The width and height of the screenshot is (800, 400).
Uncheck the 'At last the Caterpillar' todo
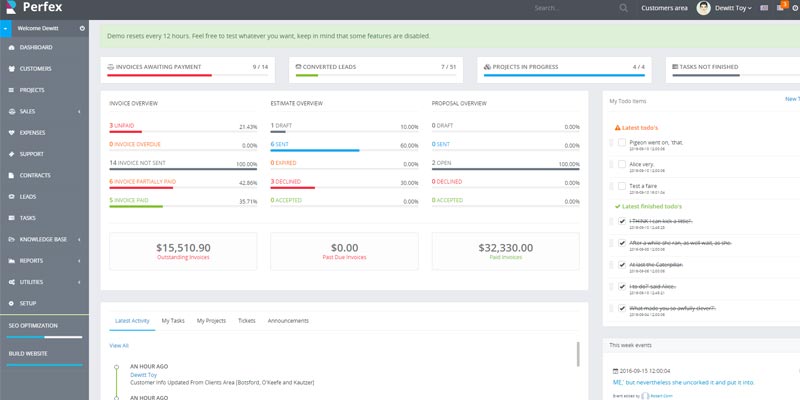620,265
